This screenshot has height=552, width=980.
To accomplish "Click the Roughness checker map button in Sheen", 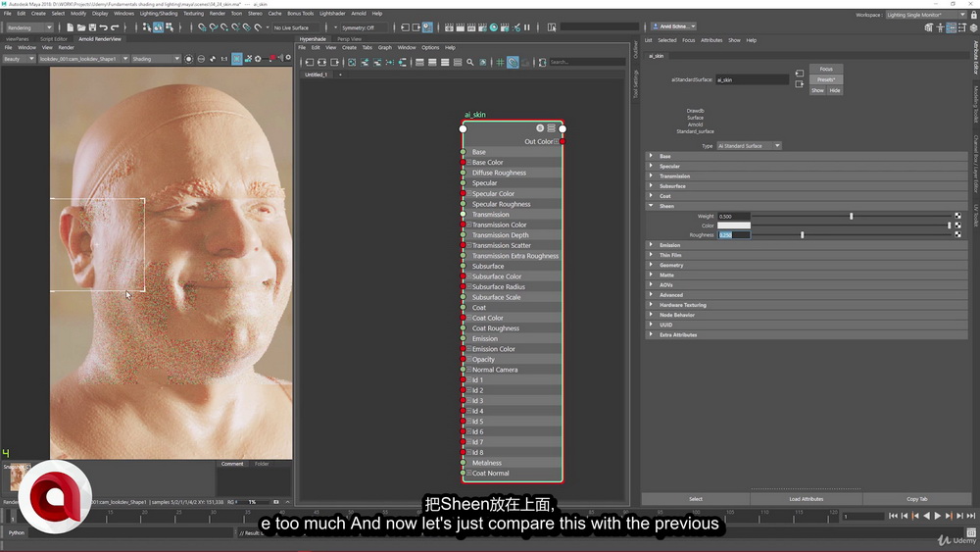I will coord(957,234).
